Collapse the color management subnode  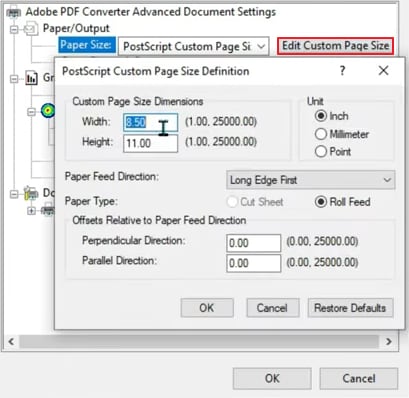coord(31,111)
